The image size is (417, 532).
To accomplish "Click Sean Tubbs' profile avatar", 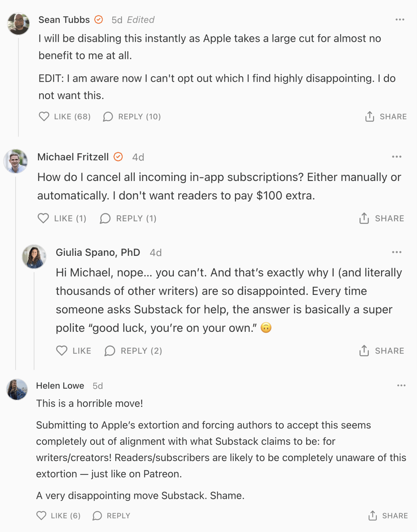I will pyautogui.click(x=18, y=24).
